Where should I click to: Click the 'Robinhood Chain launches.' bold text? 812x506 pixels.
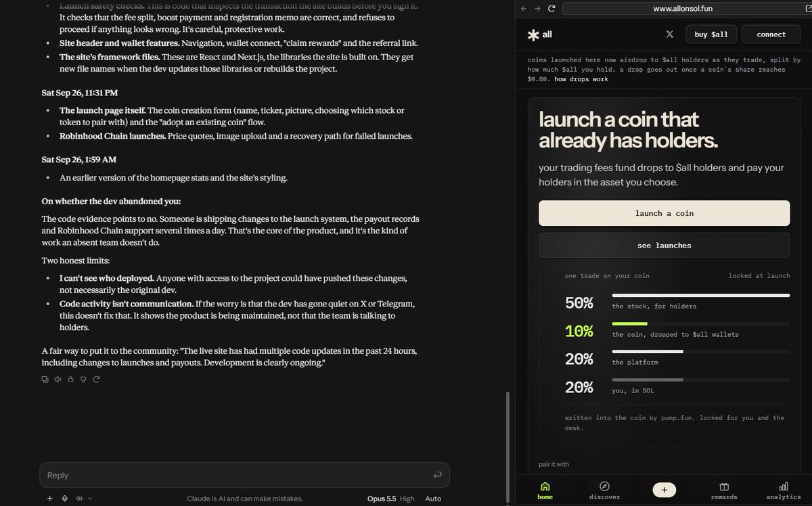coord(112,136)
